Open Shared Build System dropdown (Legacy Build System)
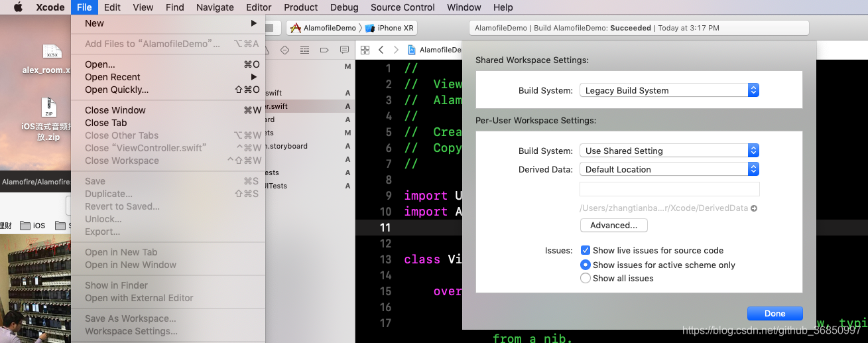Screen dimensions: 868x343 (669, 90)
